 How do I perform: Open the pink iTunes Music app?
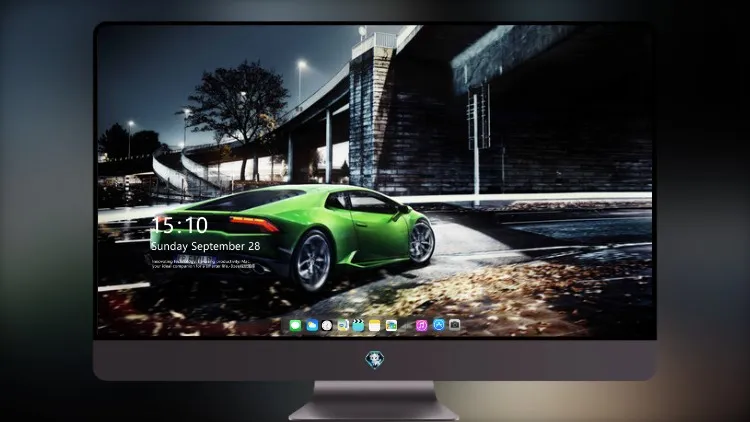(x=421, y=326)
